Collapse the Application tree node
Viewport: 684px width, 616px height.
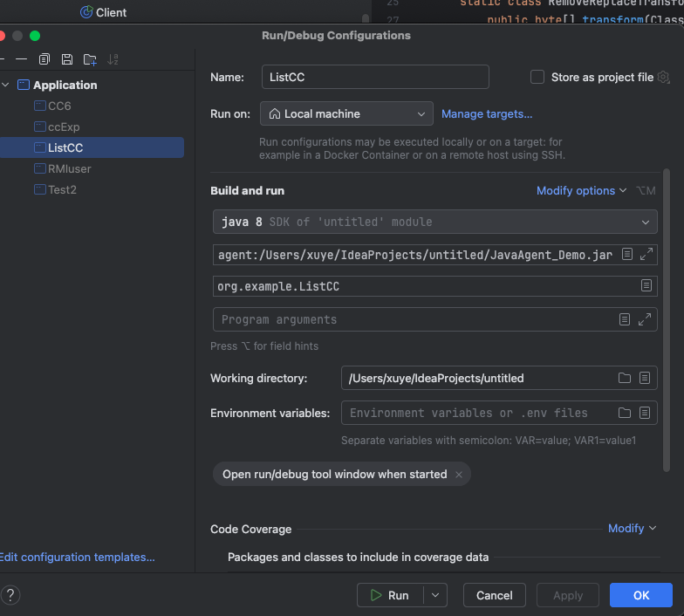pyautogui.click(x=7, y=85)
